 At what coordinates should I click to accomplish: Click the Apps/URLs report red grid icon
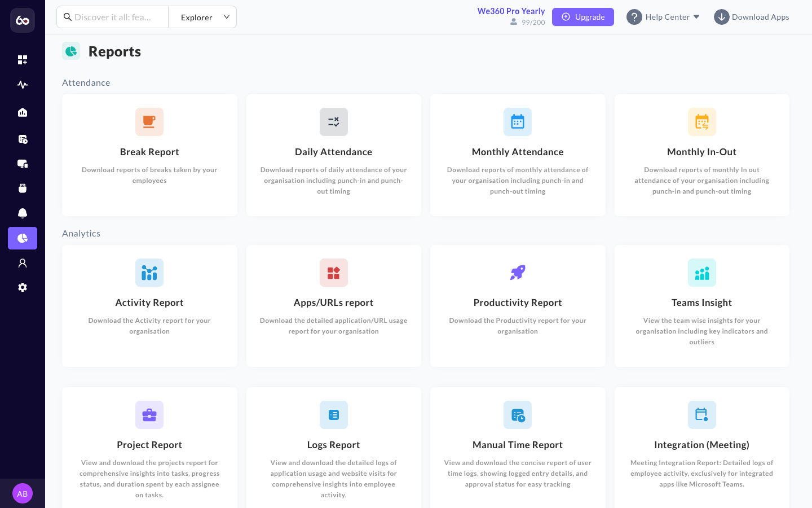click(x=334, y=273)
